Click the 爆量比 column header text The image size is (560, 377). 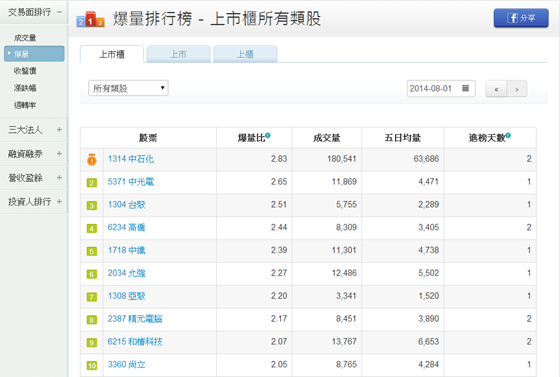(251, 138)
